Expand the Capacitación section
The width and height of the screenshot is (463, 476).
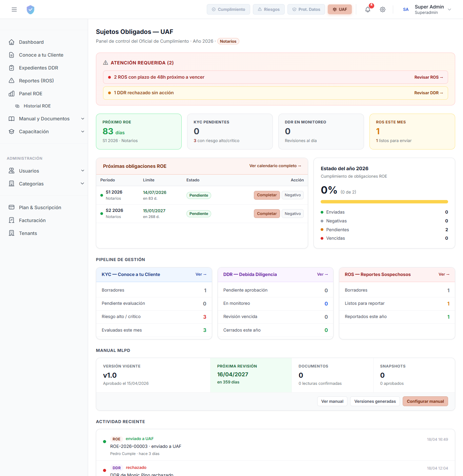click(x=83, y=132)
